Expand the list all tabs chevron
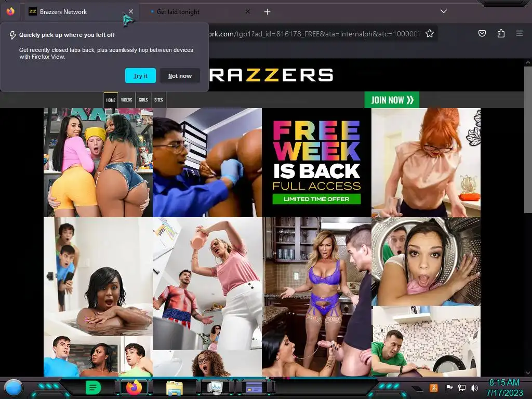The image size is (532, 399). 444,11
